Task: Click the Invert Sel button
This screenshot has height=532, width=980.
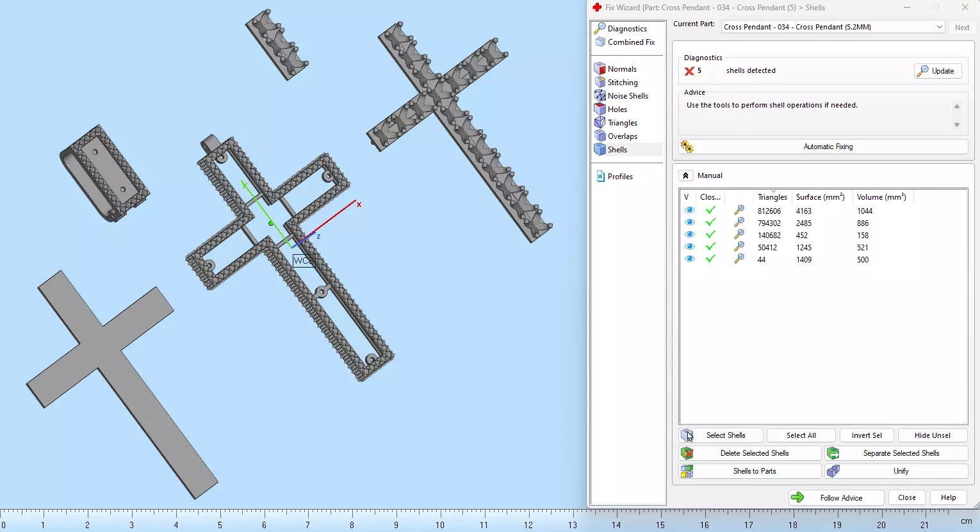Action: [867, 435]
